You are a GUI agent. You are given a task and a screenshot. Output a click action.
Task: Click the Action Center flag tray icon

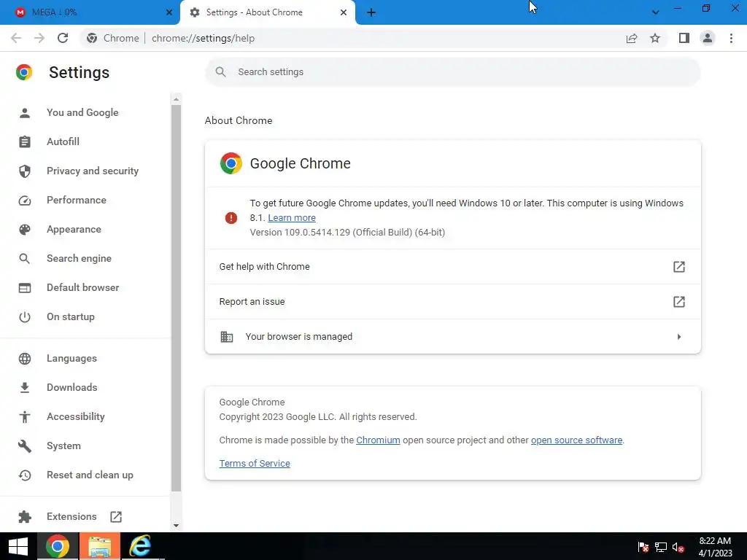(x=643, y=547)
